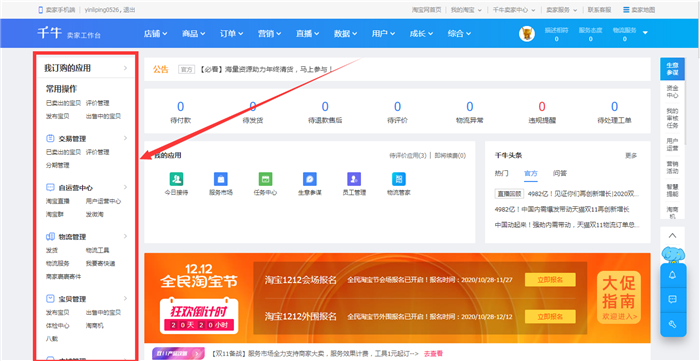This screenshot has height=361, width=700.
Task: Select 我的审核任务 in right side panel
Action: click(672, 118)
